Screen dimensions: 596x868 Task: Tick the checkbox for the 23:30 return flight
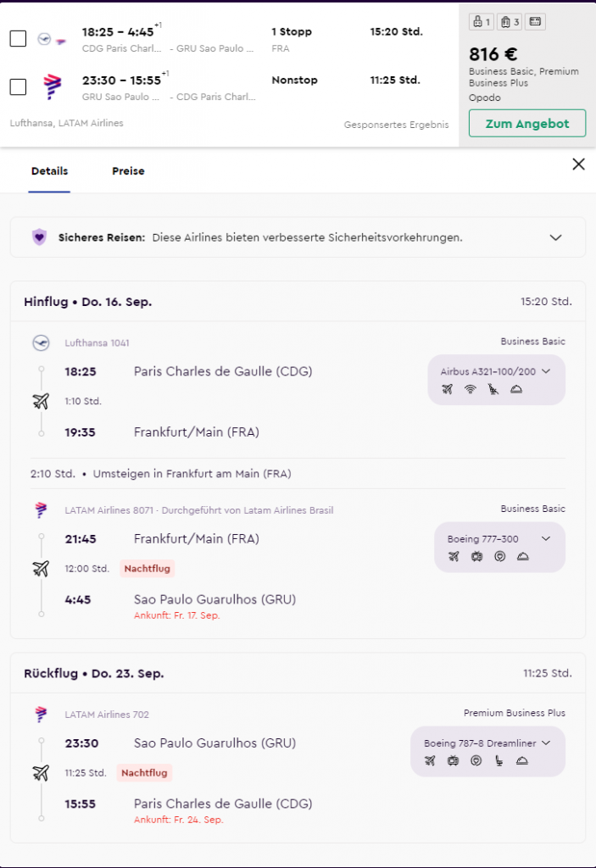pos(18,87)
